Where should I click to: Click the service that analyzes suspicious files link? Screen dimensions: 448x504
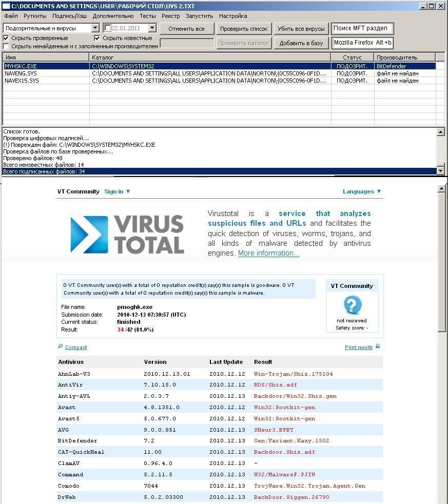pos(289,218)
